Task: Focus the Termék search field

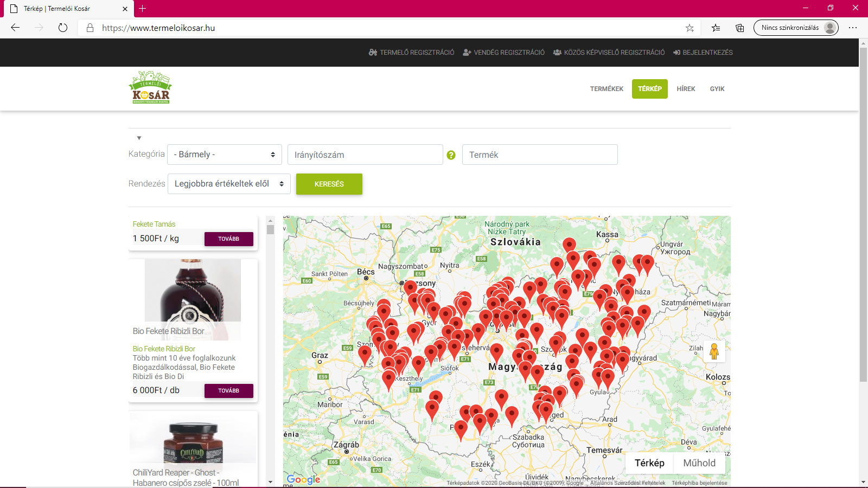Action: click(x=540, y=155)
